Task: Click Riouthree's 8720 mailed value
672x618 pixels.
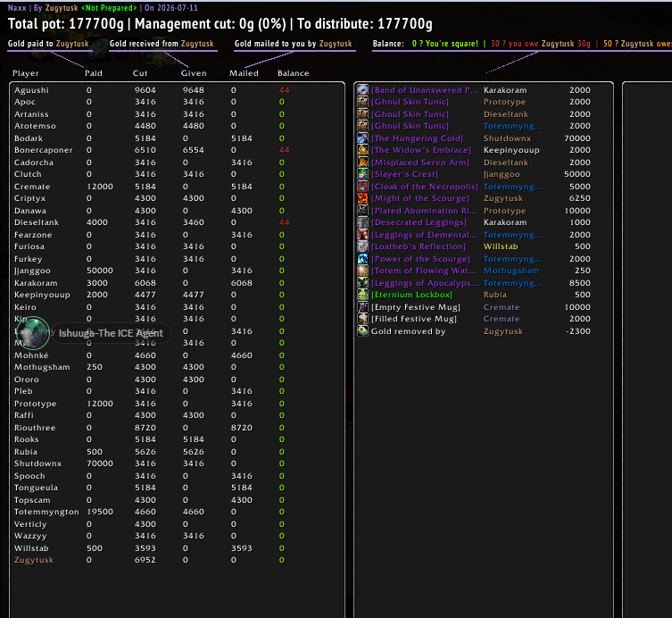Action: [x=242, y=428]
